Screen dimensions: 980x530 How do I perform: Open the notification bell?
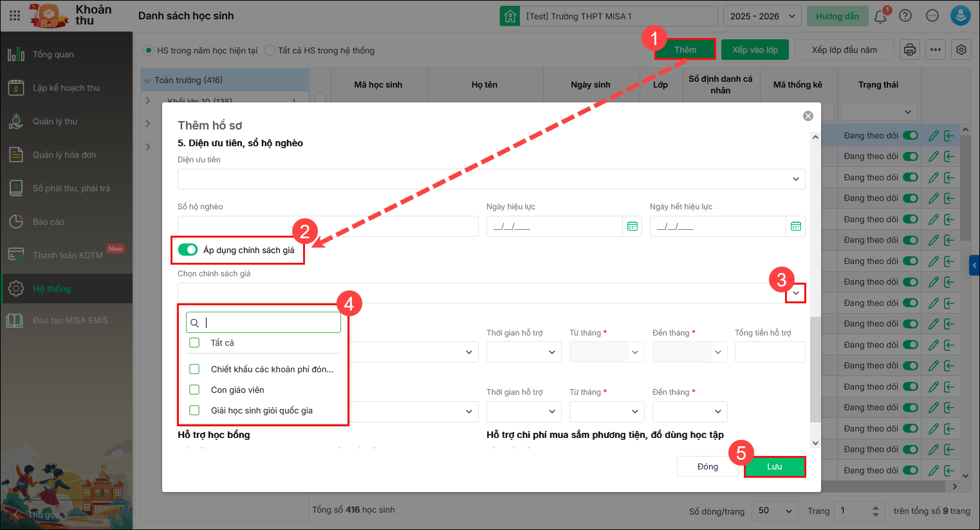[x=880, y=16]
